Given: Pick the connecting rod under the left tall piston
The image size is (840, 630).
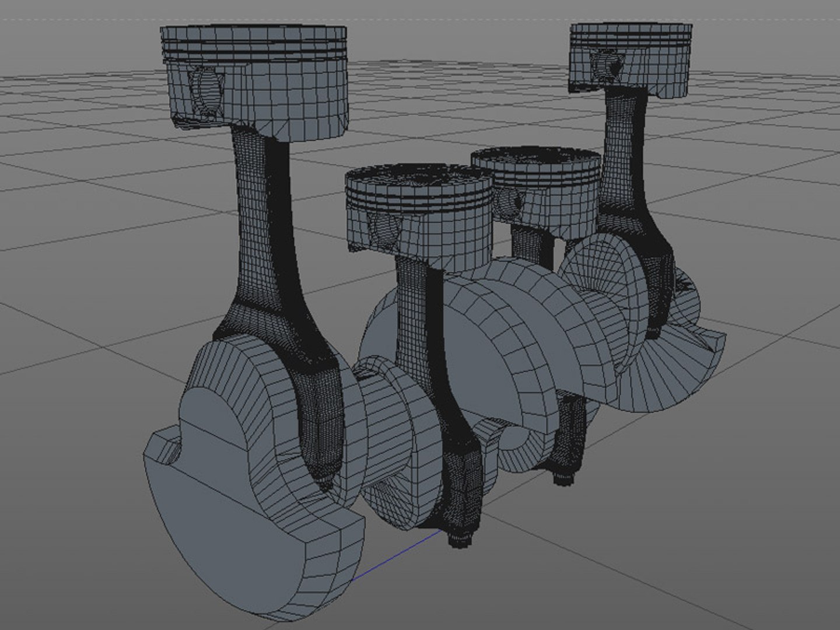Looking at the screenshot, I should coord(279,303).
